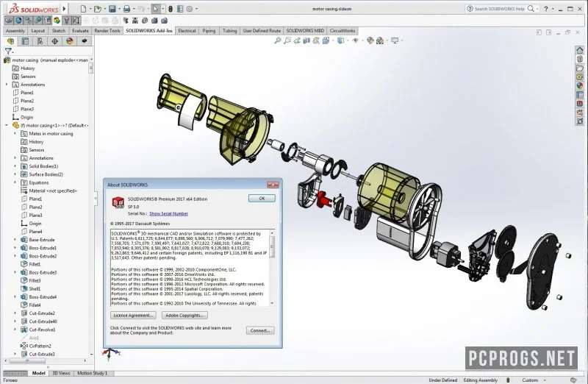Click the Adobe Copyrights... button
Screen dimensions: 588x384
[x=184, y=316]
